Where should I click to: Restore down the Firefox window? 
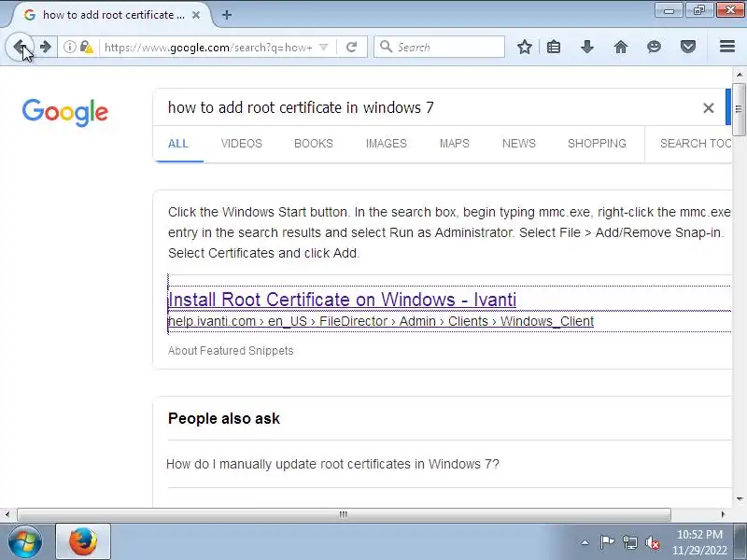click(698, 10)
